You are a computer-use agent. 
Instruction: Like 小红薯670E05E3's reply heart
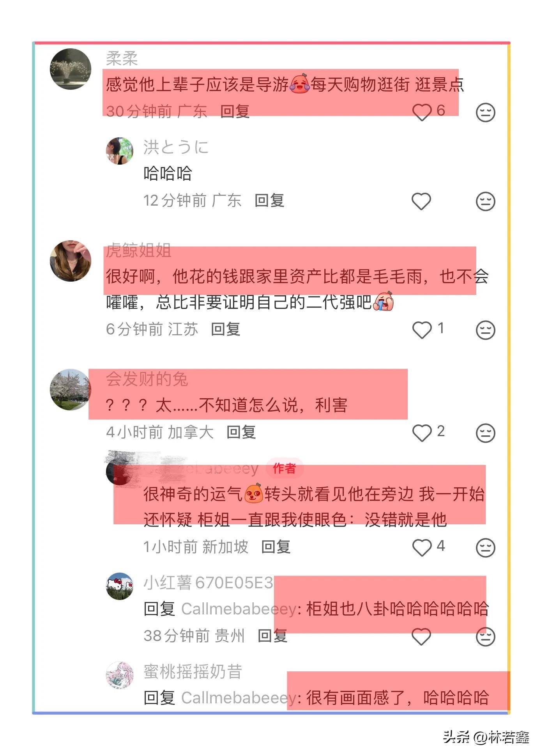[x=421, y=637]
